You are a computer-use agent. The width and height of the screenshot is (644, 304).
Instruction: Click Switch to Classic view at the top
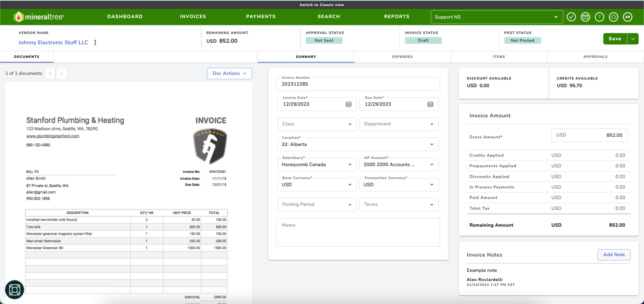(322, 4)
